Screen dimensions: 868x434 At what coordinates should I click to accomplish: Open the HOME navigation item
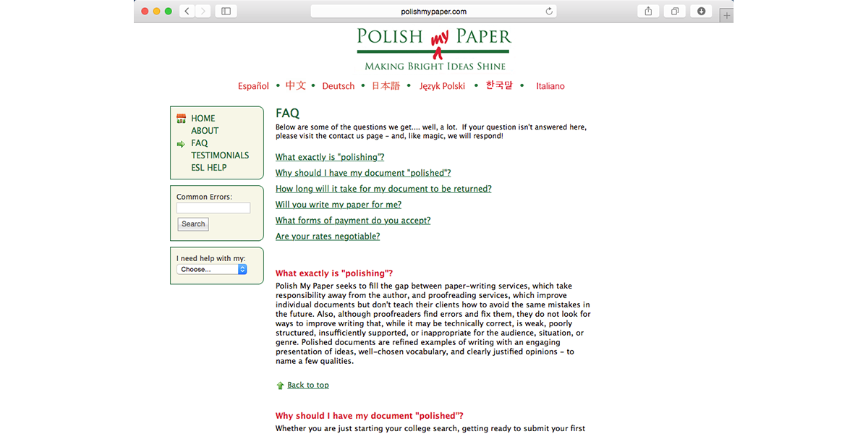[x=203, y=119]
